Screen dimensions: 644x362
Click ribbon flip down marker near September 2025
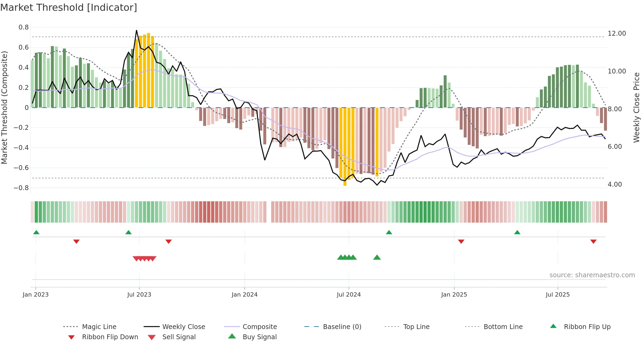coord(594,242)
